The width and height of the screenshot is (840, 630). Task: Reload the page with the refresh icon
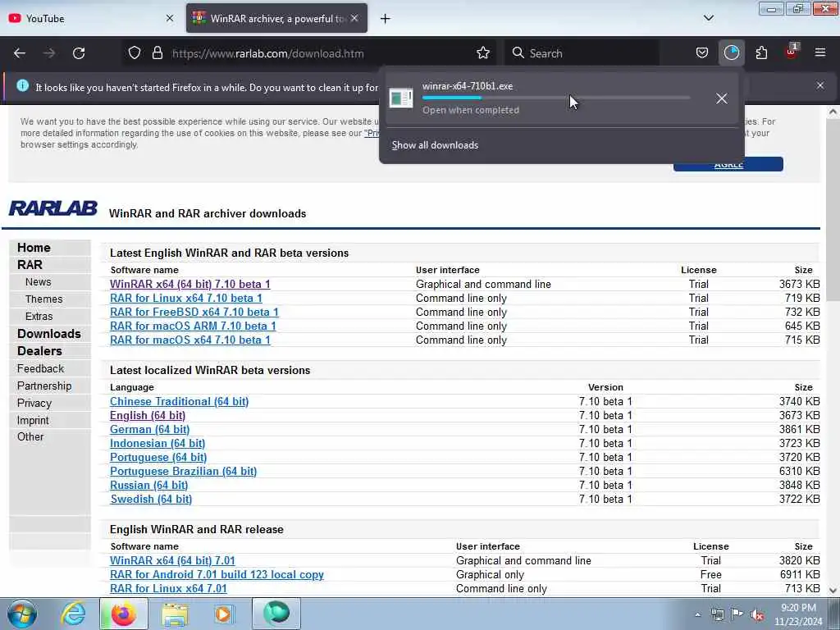79,53
